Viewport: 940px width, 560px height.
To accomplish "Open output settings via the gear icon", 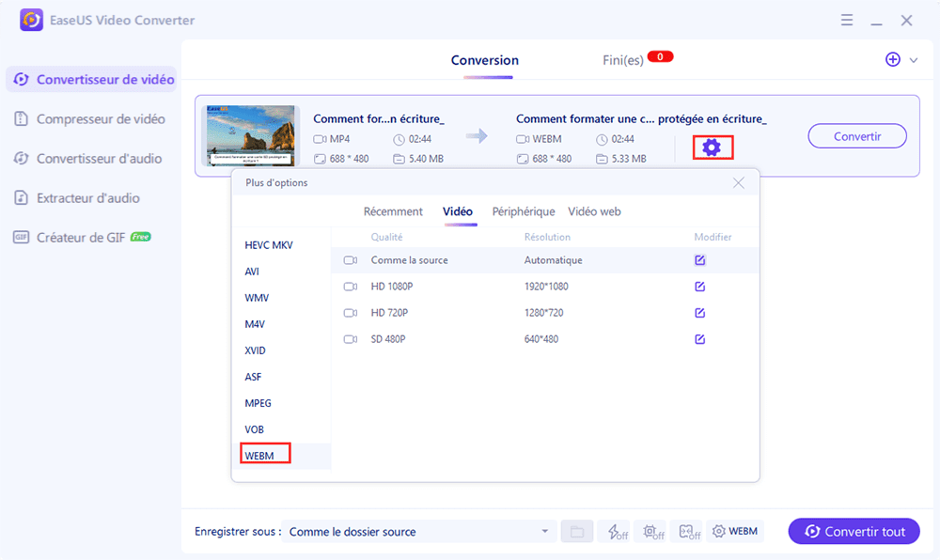I will click(713, 147).
